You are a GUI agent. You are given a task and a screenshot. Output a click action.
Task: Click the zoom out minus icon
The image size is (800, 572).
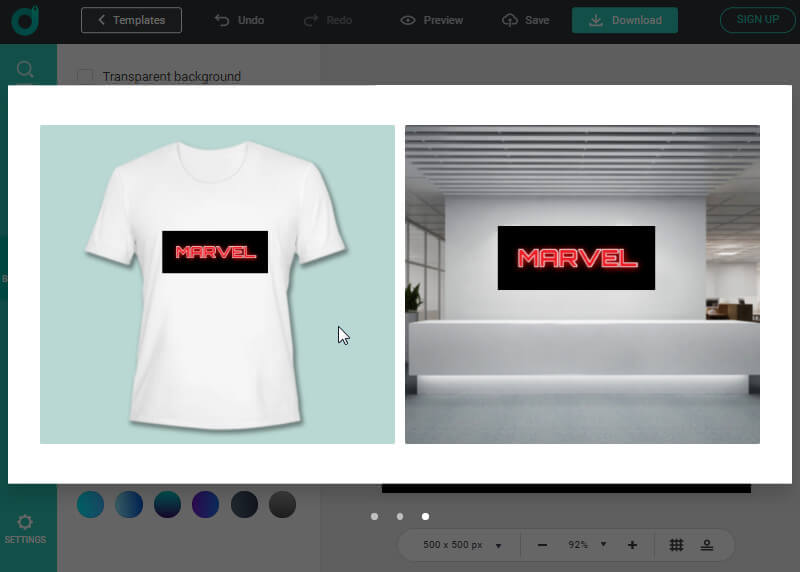tap(542, 545)
